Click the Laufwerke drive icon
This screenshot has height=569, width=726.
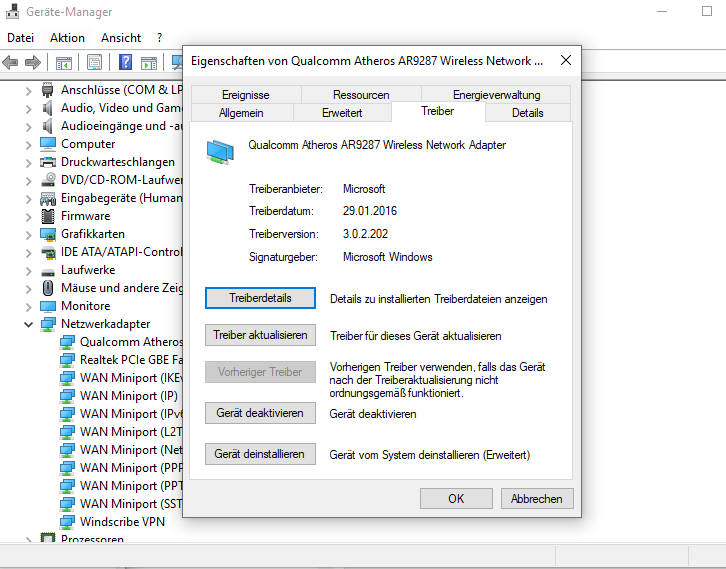48,271
